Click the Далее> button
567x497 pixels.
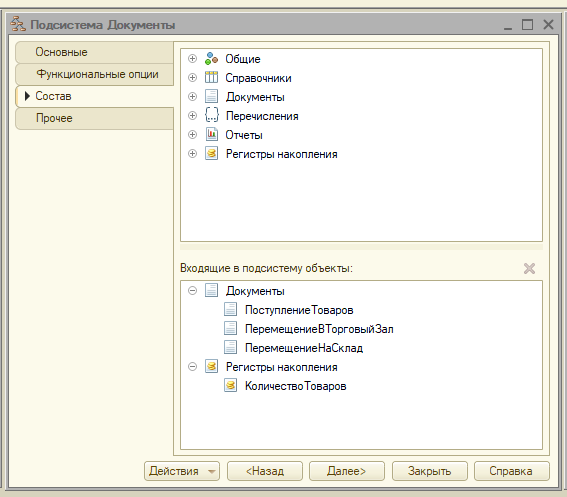pos(346,471)
